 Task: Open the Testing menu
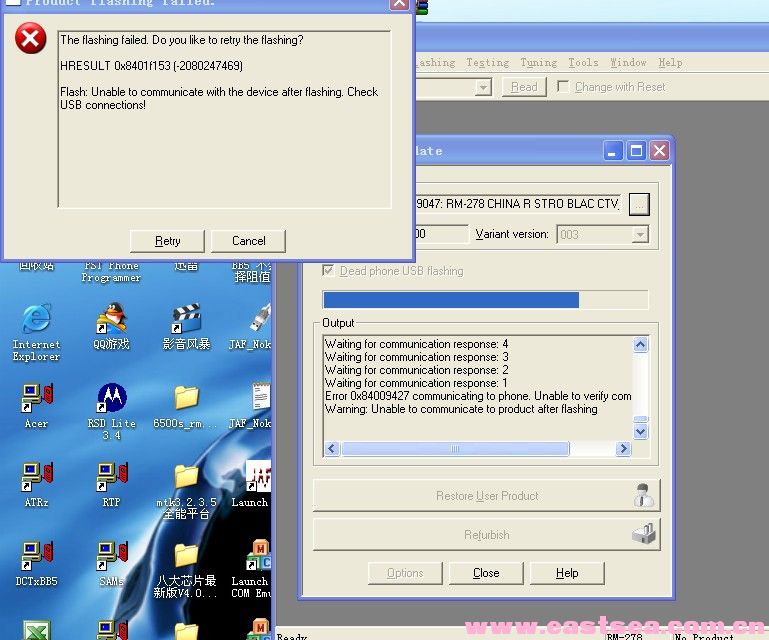click(x=487, y=63)
